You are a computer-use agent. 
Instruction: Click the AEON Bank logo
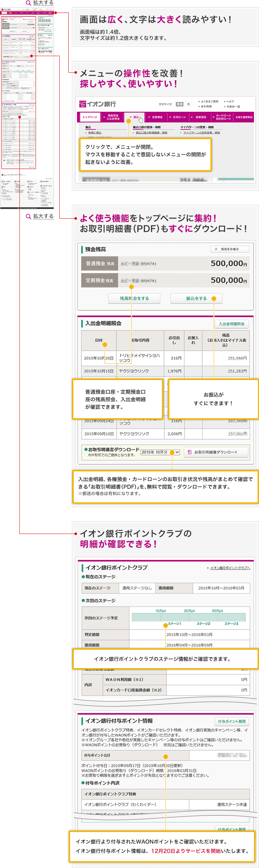click(x=97, y=104)
